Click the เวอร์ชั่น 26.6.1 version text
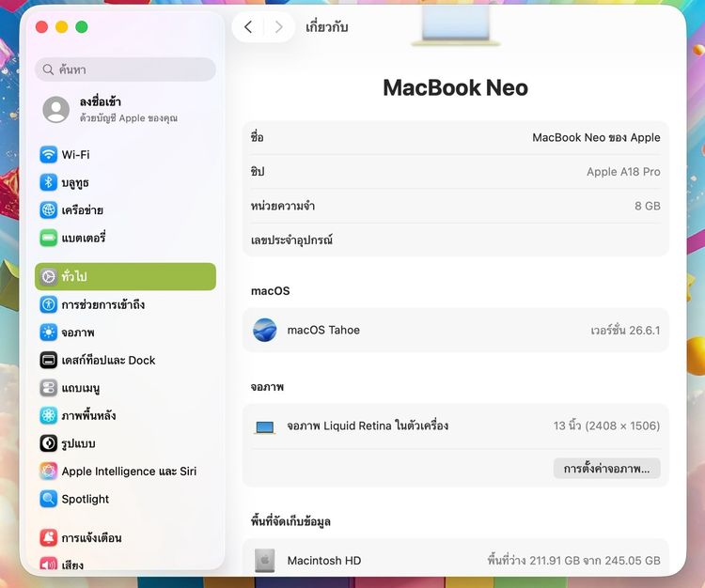 coord(625,330)
